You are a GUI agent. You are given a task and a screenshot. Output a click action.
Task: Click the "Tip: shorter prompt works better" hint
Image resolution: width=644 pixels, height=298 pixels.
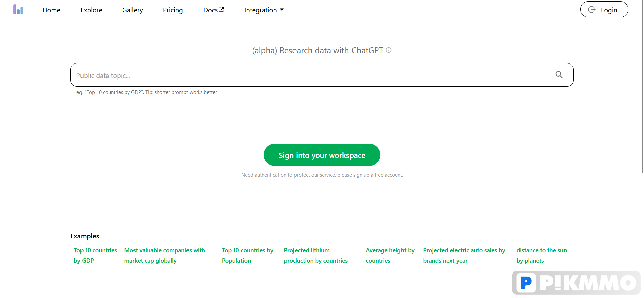181,92
